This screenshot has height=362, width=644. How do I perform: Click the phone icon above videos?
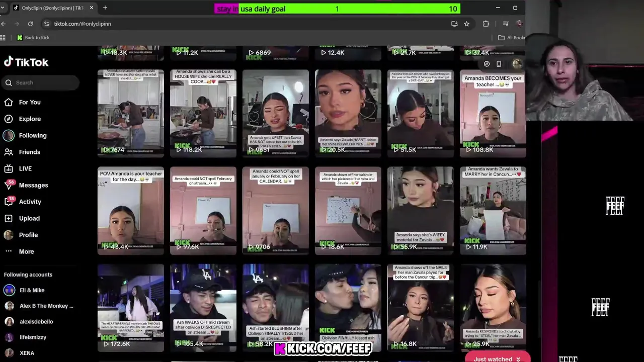tap(499, 64)
